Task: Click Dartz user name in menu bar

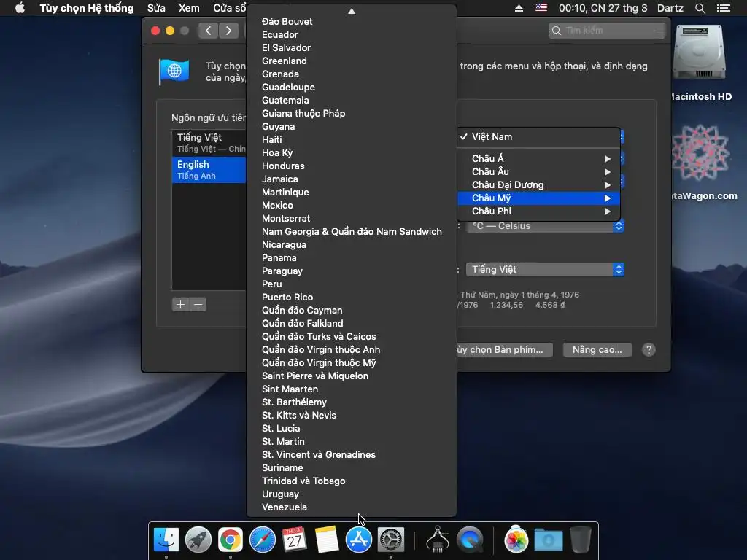Action: click(670, 8)
